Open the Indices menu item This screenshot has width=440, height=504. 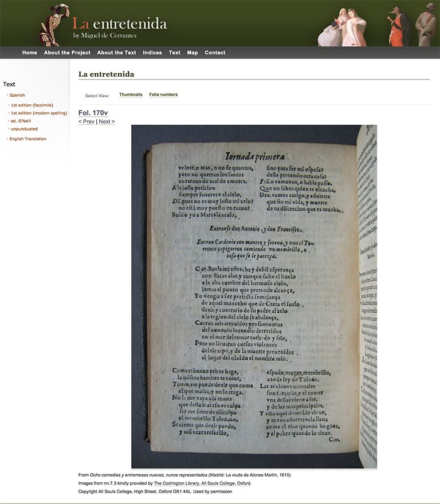click(152, 52)
